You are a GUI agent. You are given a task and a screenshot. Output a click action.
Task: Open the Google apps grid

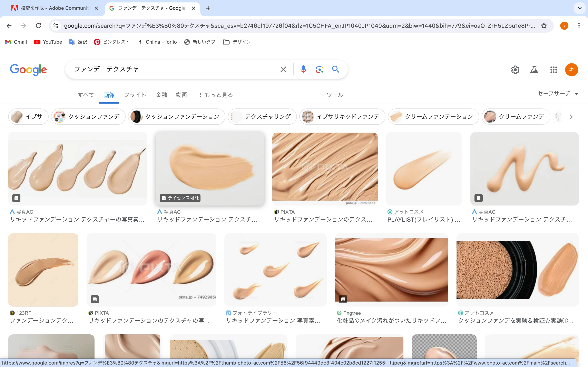(553, 70)
